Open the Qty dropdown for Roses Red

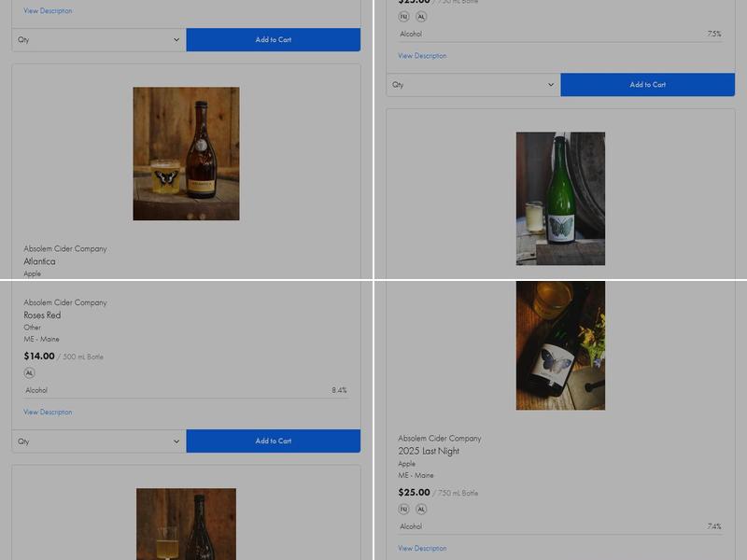[99, 441]
